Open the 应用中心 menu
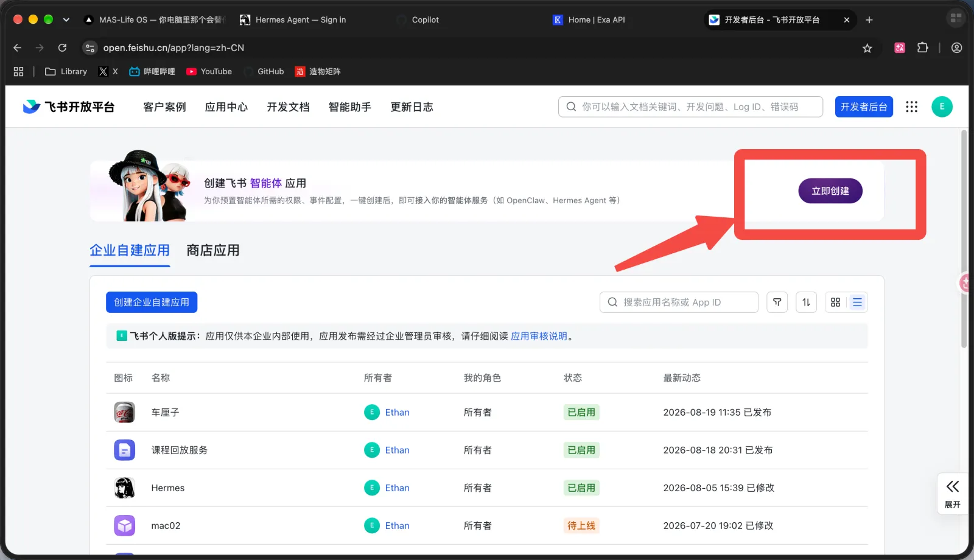974x560 pixels. (x=226, y=107)
